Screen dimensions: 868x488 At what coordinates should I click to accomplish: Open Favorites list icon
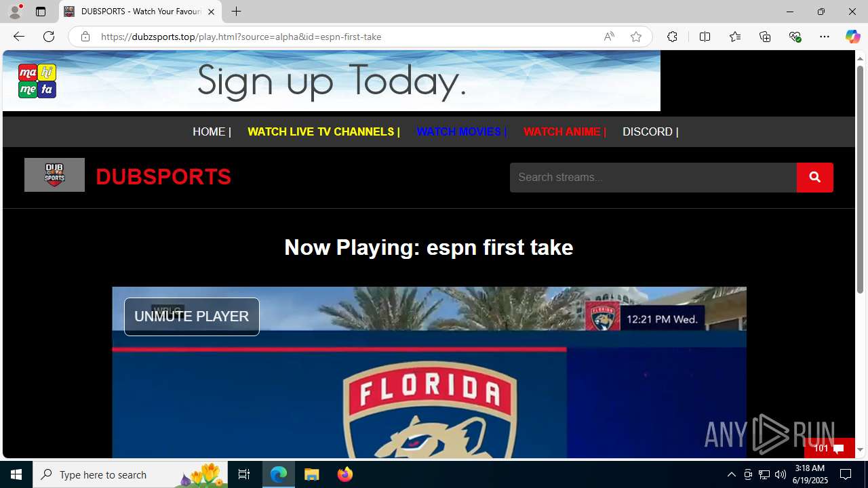[x=734, y=37]
